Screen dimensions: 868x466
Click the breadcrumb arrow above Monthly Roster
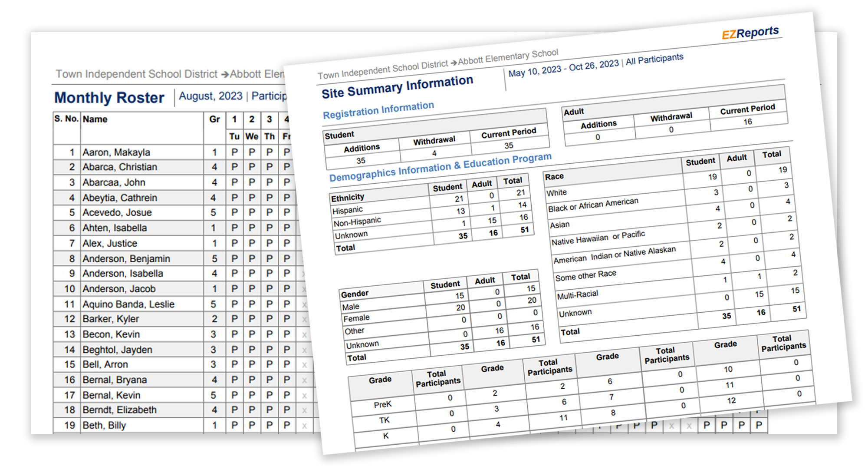(224, 75)
